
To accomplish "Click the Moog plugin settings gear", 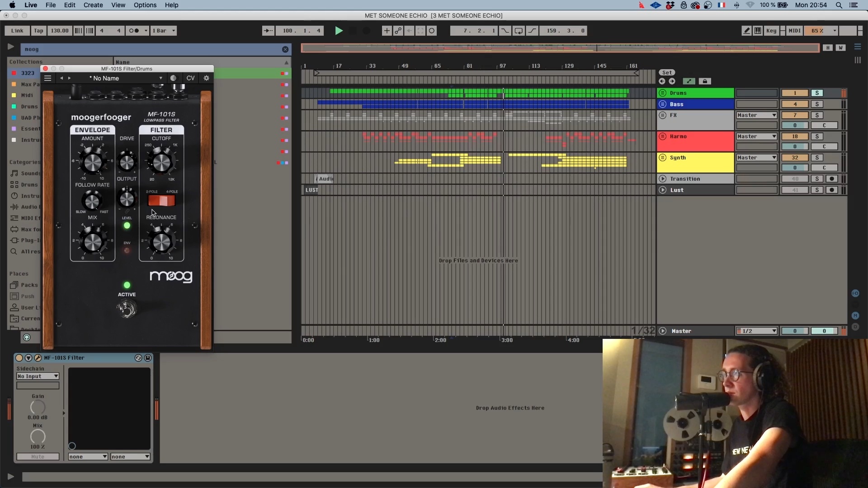I will coord(206,78).
